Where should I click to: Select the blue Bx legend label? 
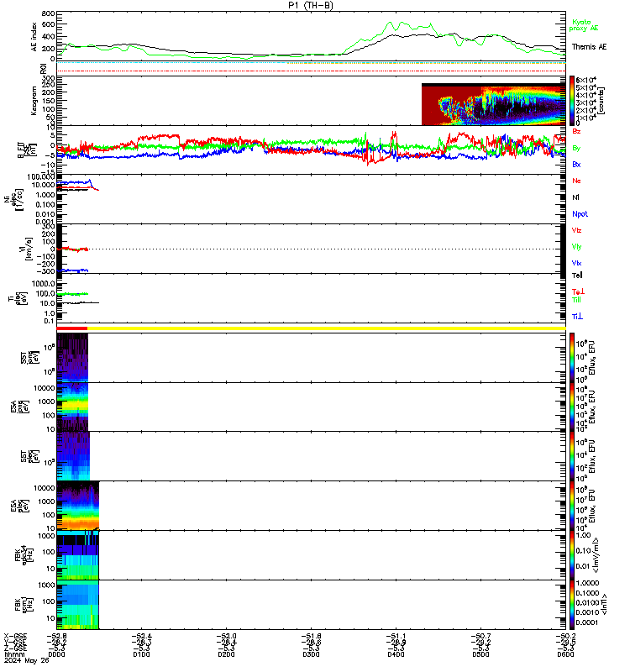click(x=576, y=164)
